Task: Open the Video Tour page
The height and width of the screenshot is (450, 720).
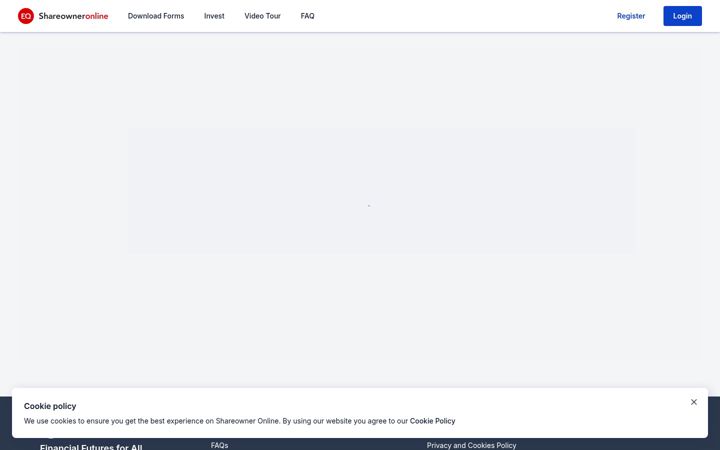Action: [262, 16]
